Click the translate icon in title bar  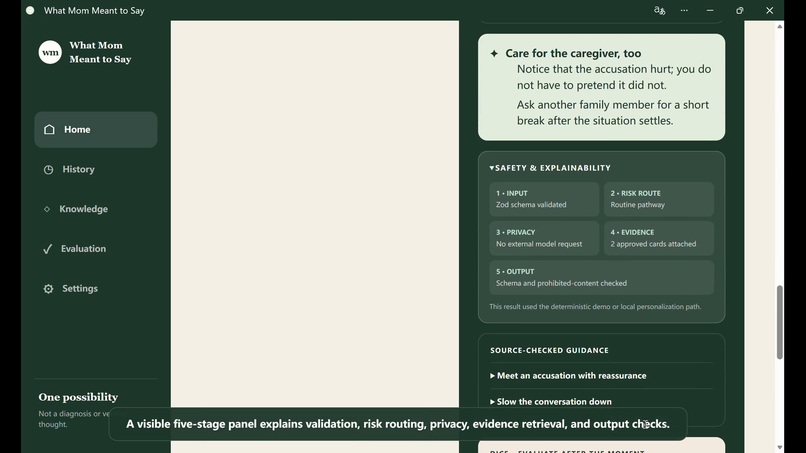(659, 10)
